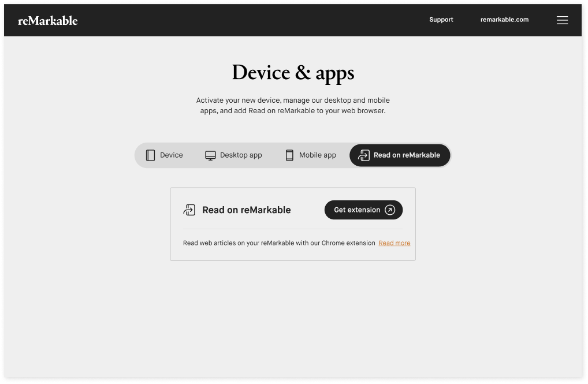Click the Read on reMarkable card heading

246,210
